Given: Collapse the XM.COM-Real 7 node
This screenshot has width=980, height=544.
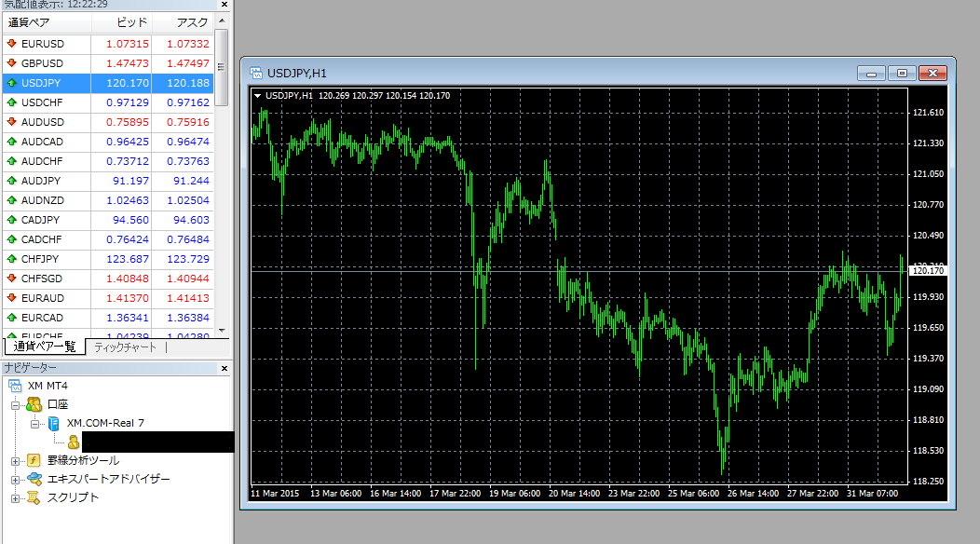Looking at the screenshot, I should pos(34,424).
